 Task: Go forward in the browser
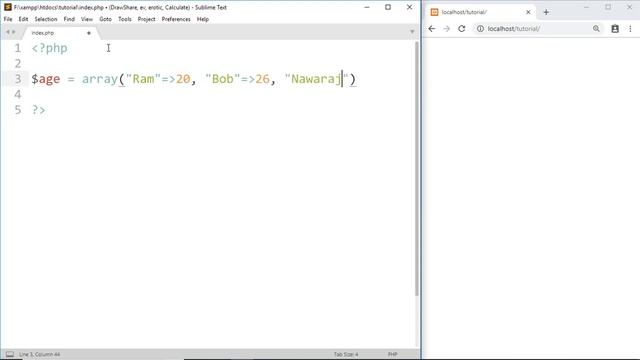[447, 29]
